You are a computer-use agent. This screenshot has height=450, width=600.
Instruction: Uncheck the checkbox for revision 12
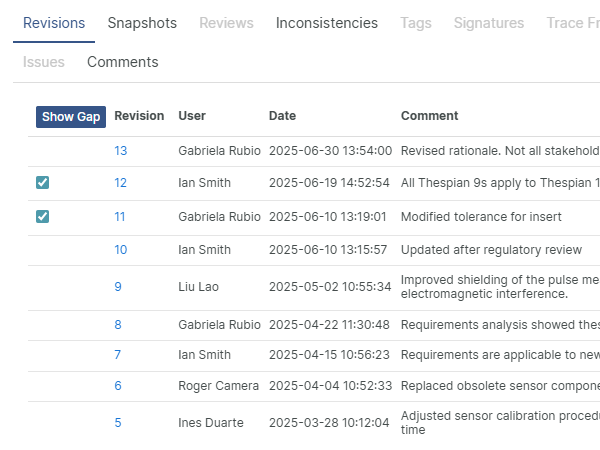[x=42, y=182]
